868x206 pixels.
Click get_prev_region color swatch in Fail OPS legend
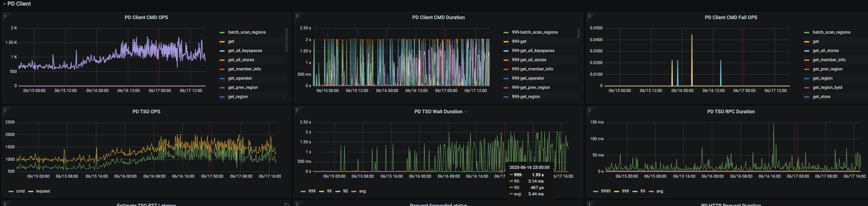tap(807, 69)
